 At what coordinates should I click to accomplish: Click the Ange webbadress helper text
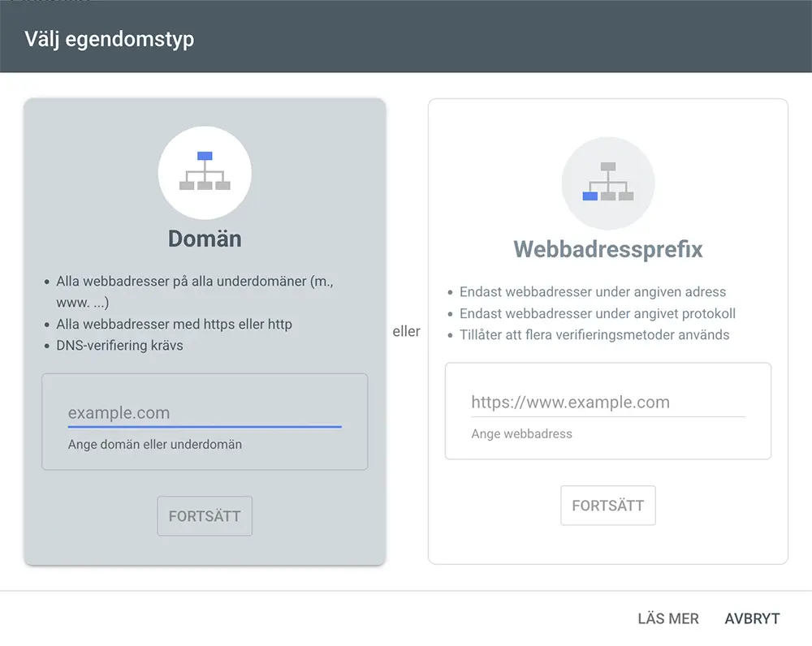(521, 433)
